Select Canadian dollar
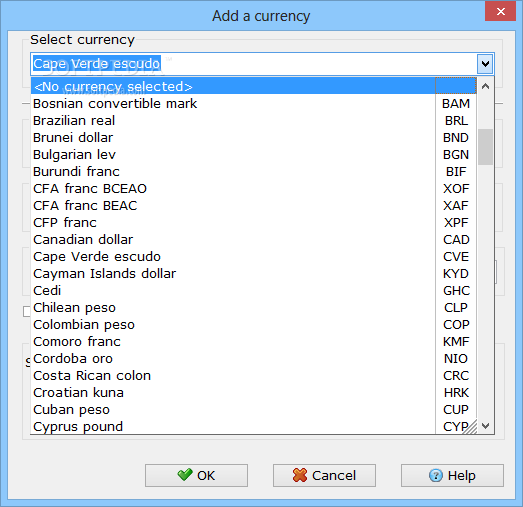 point(253,239)
